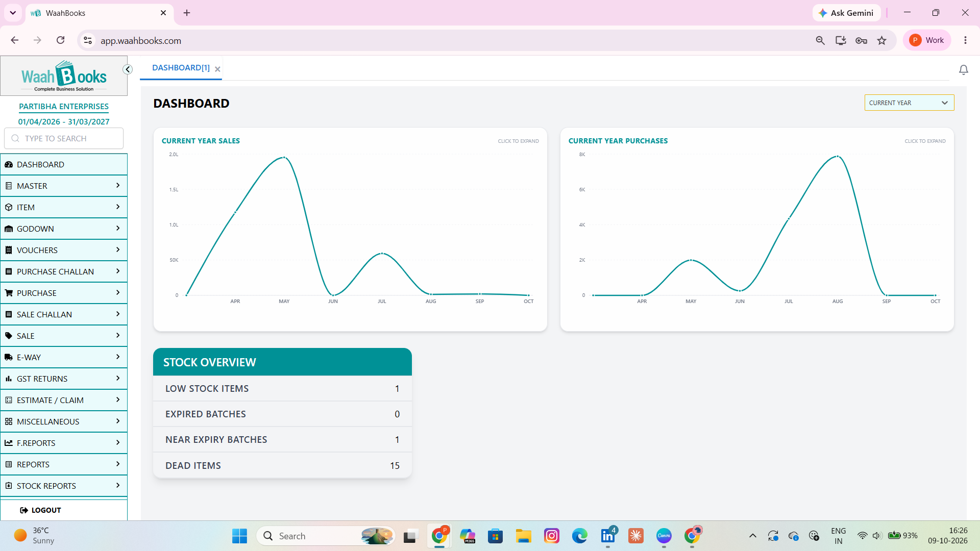This screenshot has height=551, width=980.
Task: Click the taskbar Search box
Action: (x=326, y=536)
